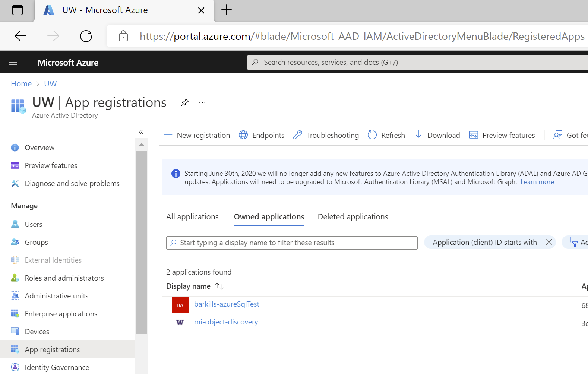Image resolution: width=588 pixels, height=374 pixels.
Task: Click the Got feedback button
Action: tap(570, 135)
